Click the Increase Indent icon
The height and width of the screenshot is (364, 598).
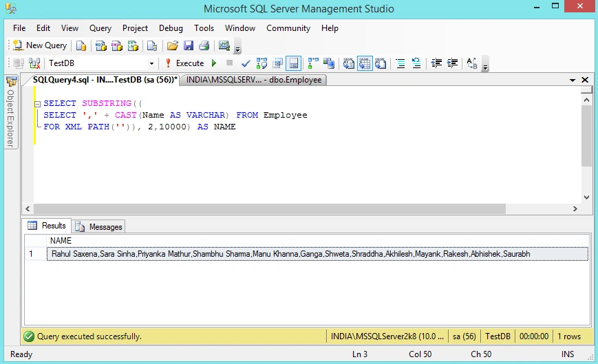452,63
